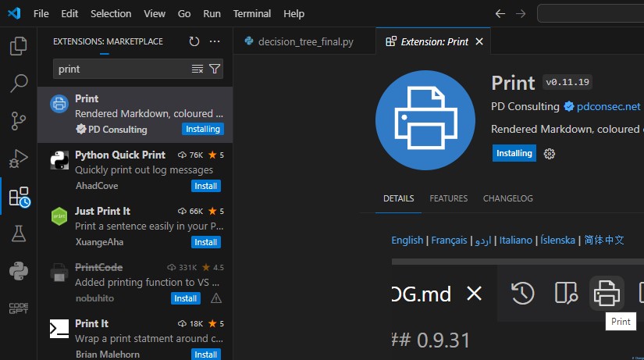Open Source Control view

(x=19, y=121)
